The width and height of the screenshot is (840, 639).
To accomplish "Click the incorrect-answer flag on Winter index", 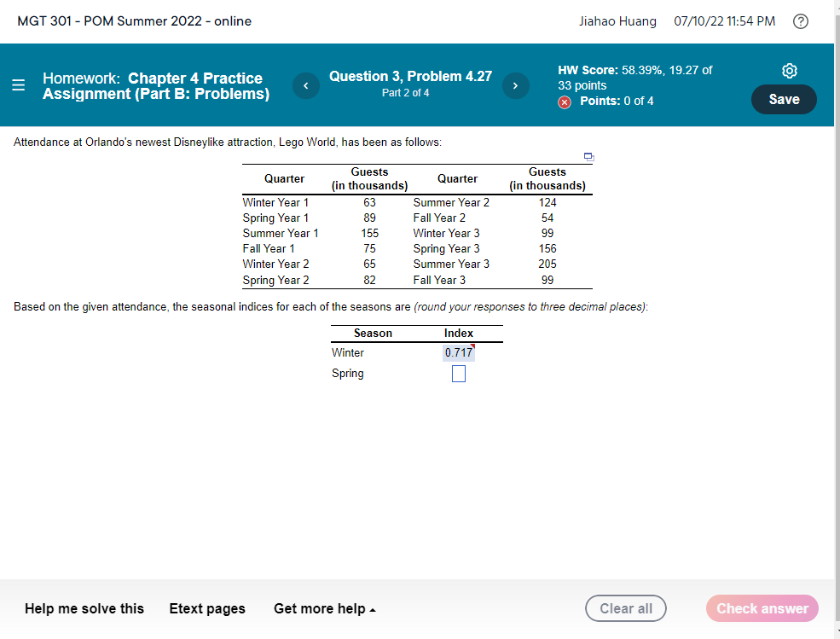I will [x=474, y=346].
